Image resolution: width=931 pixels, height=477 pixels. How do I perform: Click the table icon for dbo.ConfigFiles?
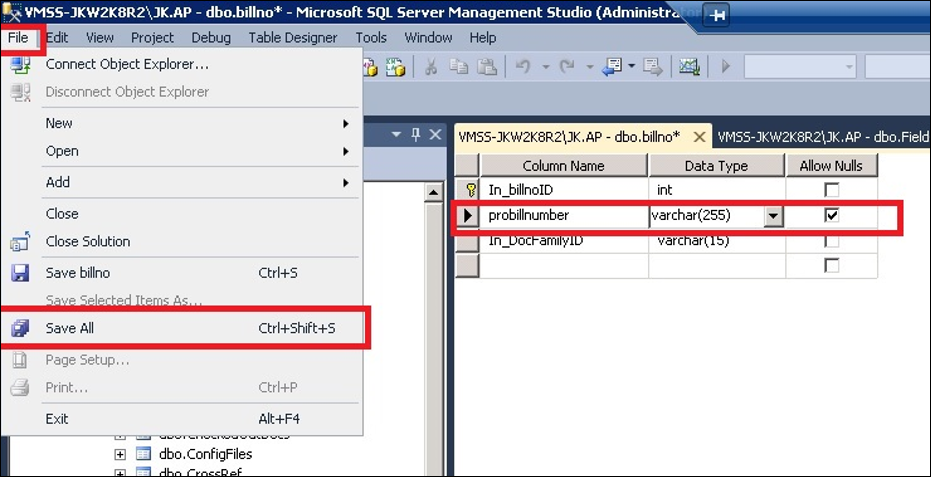click(144, 454)
